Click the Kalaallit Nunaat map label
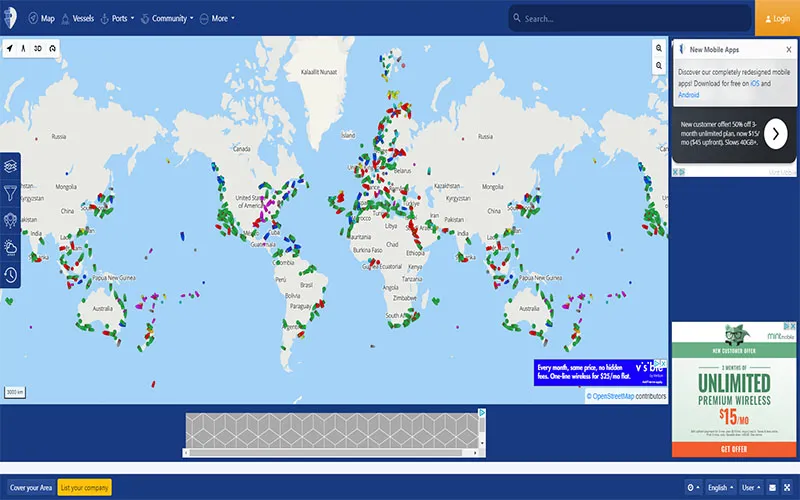 tap(319, 72)
